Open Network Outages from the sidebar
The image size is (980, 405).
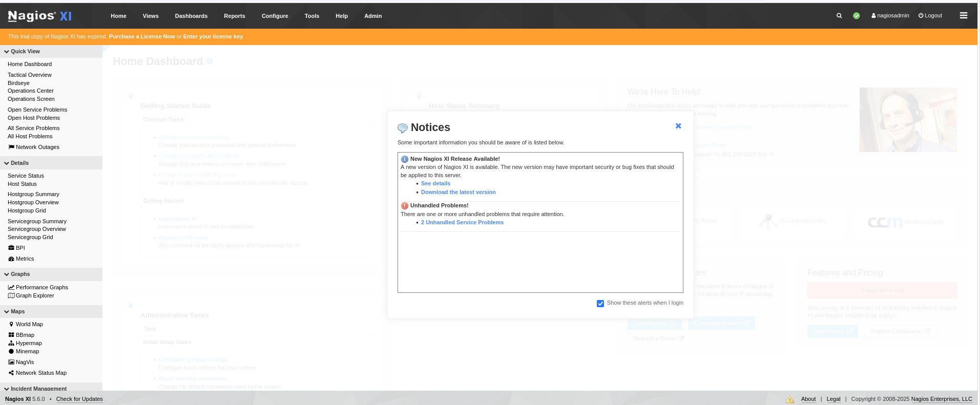pos(37,147)
